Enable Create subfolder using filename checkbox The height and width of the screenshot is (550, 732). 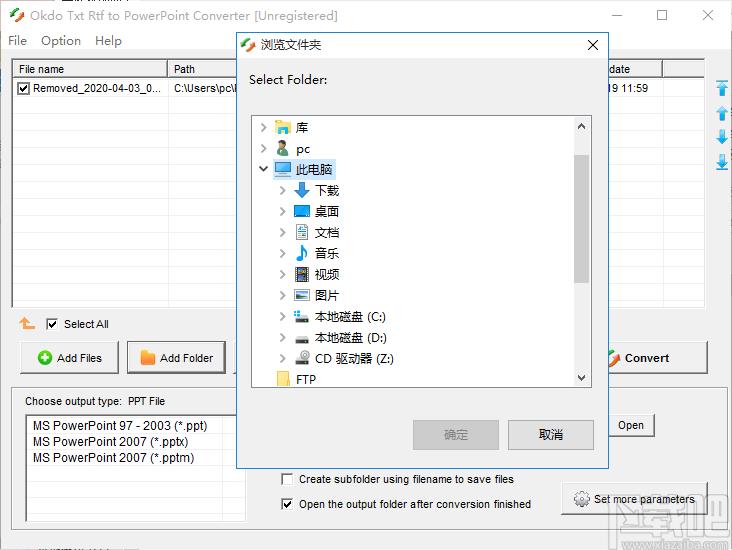287,479
